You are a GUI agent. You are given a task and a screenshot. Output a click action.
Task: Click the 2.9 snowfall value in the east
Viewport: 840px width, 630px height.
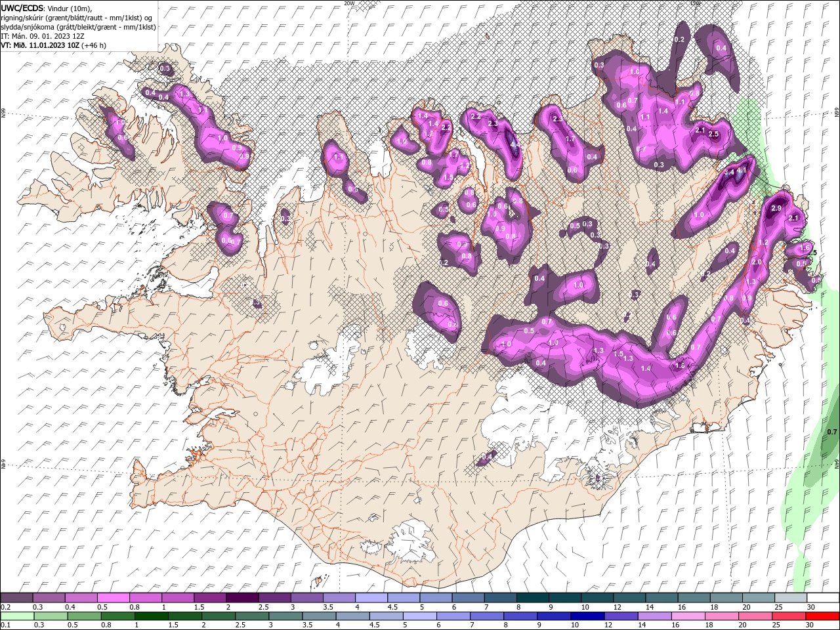click(776, 208)
